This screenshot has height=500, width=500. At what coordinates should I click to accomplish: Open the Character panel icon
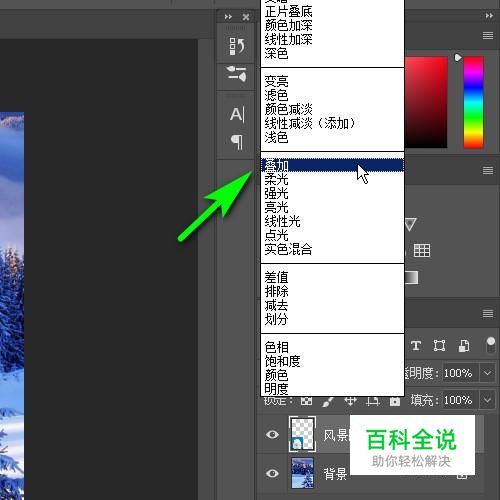pos(237,115)
